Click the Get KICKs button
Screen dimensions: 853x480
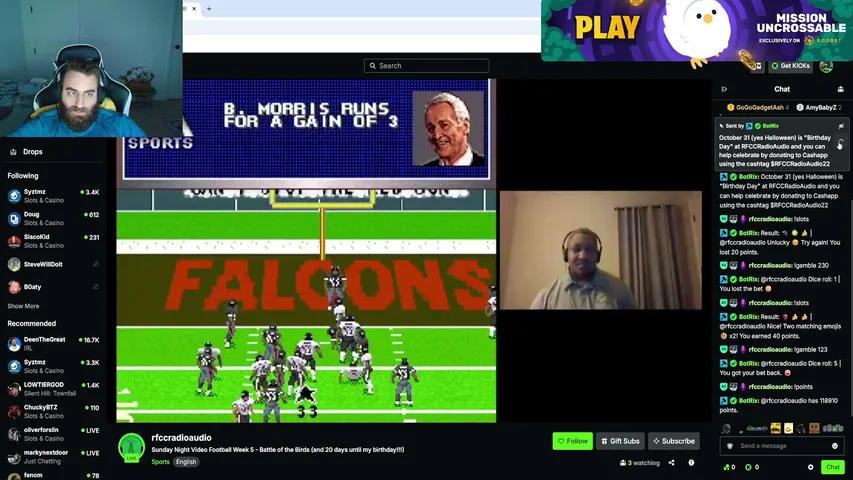click(x=790, y=66)
